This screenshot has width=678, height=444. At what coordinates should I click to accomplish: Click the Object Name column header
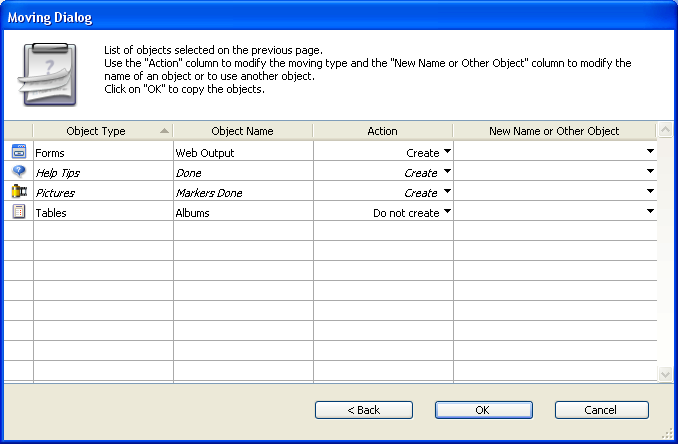click(242, 131)
